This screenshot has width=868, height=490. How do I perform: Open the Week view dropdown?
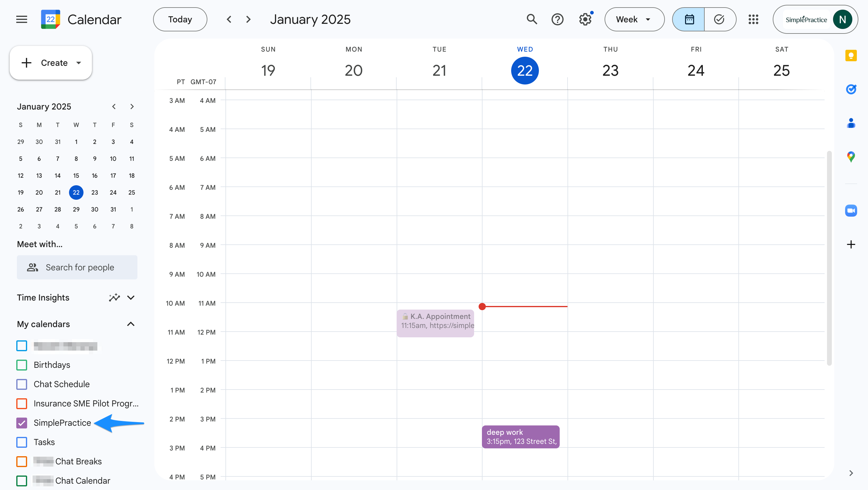(x=634, y=19)
